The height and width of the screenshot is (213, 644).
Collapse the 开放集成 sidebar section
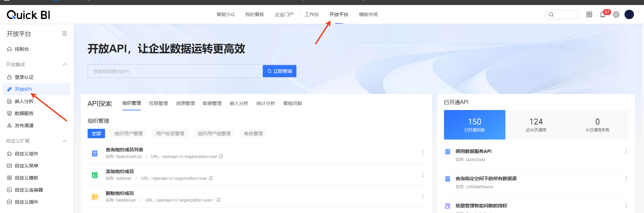[65, 64]
